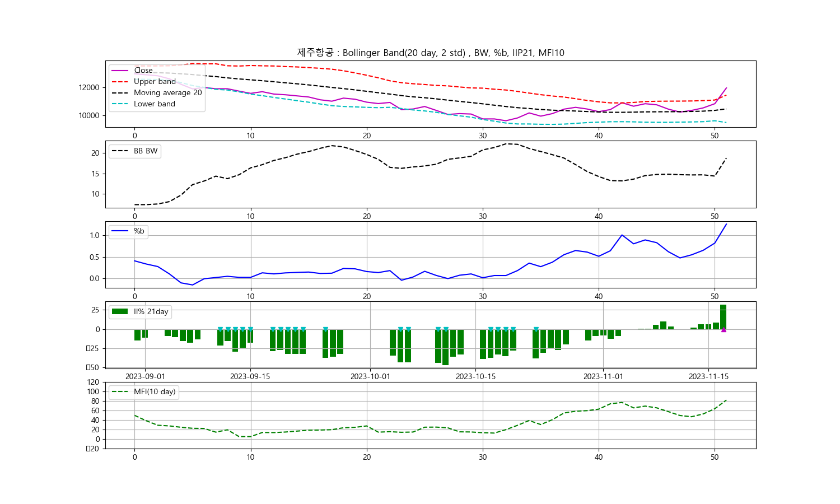Click the 2023-11-01 date axis label
The height and width of the screenshot is (504, 840).
(x=603, y=377)
